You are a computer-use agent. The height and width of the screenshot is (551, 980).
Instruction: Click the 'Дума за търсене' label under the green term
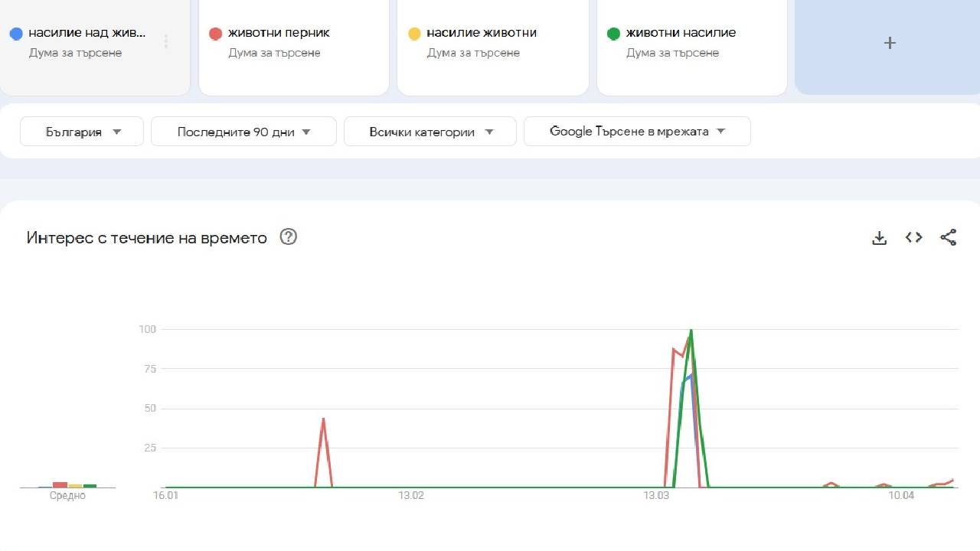[x=672, y=53]
